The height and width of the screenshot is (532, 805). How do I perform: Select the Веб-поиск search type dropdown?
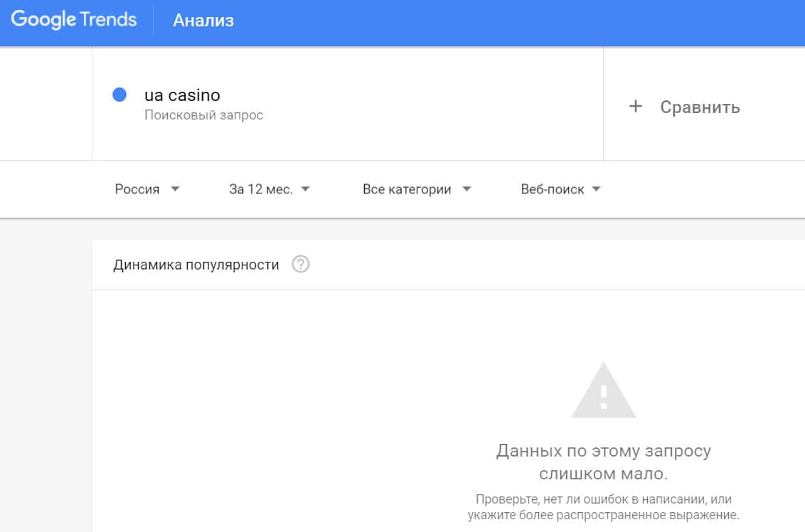pos(553,189)
